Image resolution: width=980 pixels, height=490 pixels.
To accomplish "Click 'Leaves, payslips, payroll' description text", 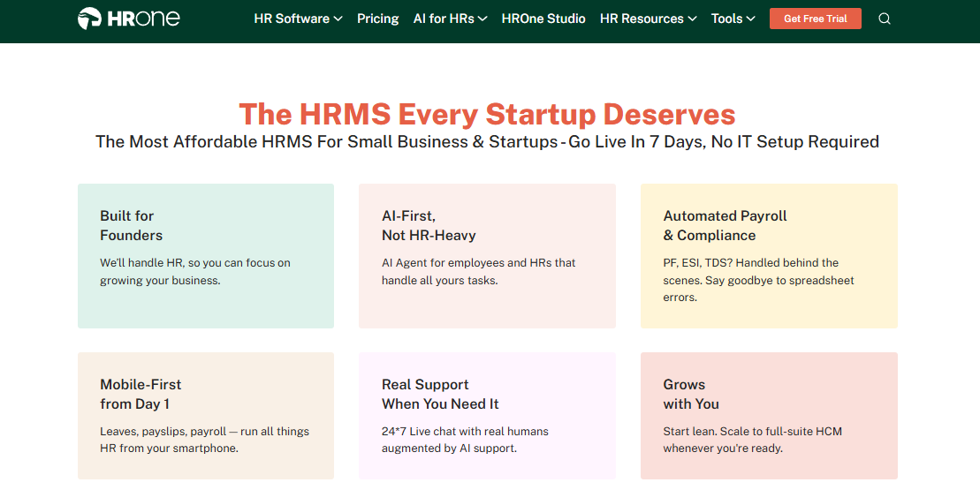I will click(204, 440).
